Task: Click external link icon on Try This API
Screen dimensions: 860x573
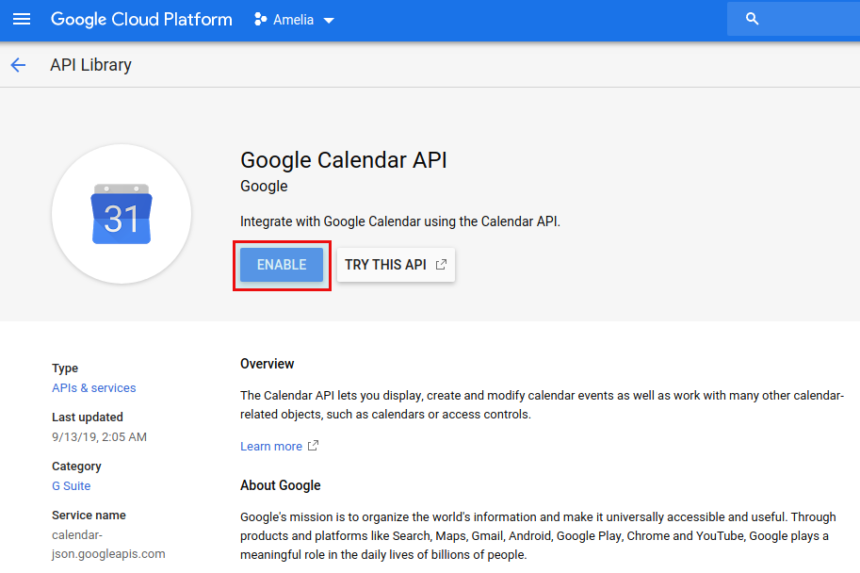Action: (x=440, y=265)
